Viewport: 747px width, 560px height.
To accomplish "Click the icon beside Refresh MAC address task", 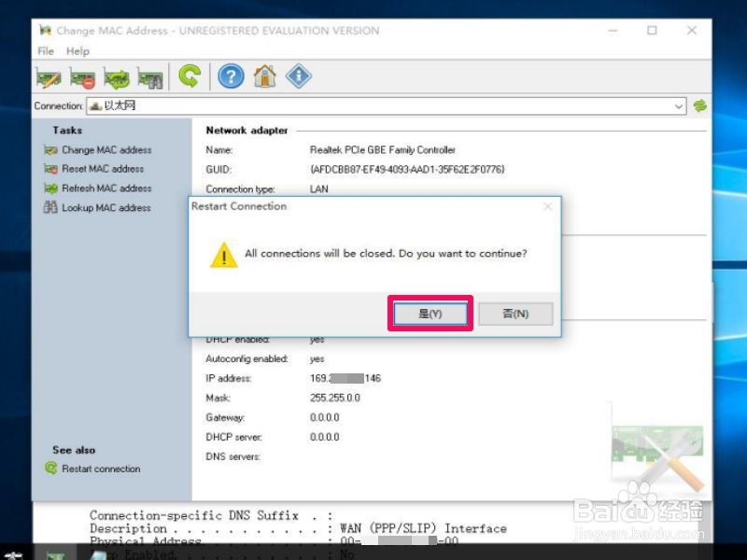I will tap(50, 189).
